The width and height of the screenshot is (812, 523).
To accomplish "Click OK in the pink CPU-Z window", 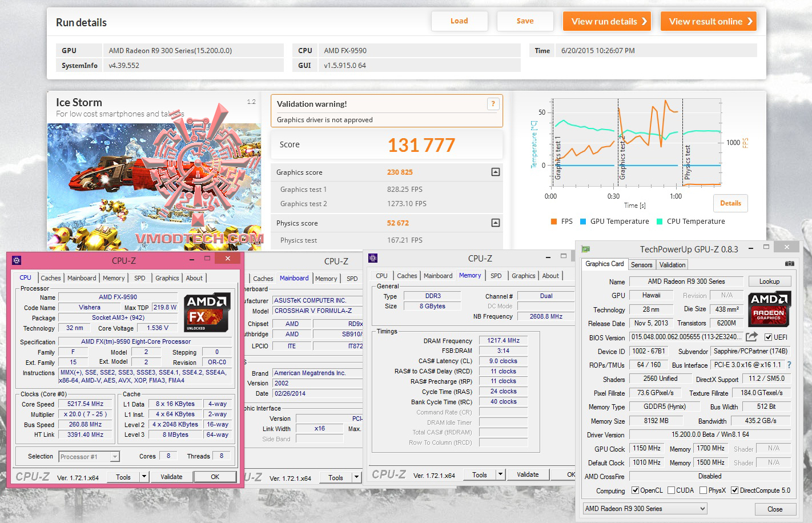I will 215,477.
